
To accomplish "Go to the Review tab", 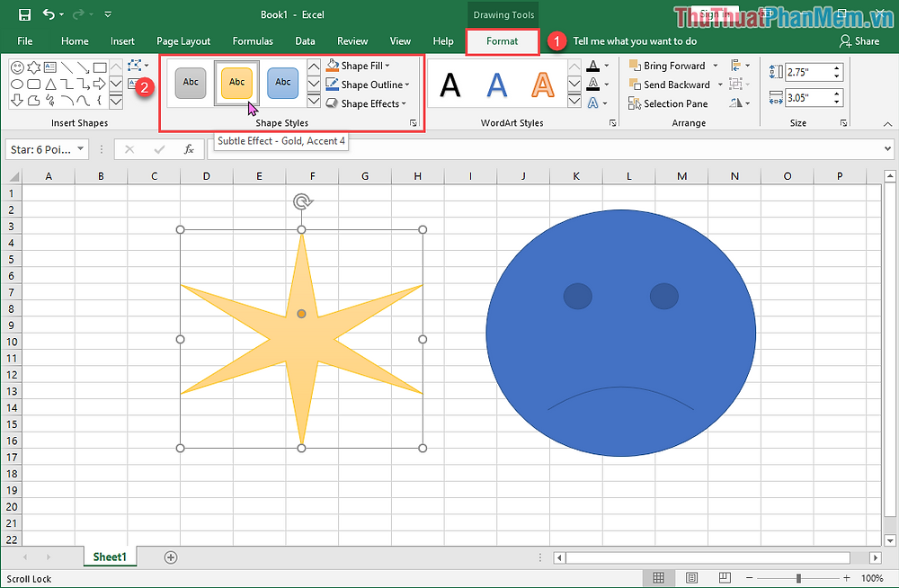I will pyautogui.click(x=352, y=41).
